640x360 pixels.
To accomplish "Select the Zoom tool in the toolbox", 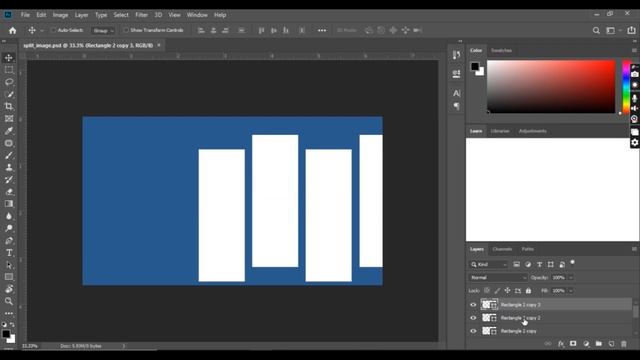I will pyautogui.click(x=9, y=301).
